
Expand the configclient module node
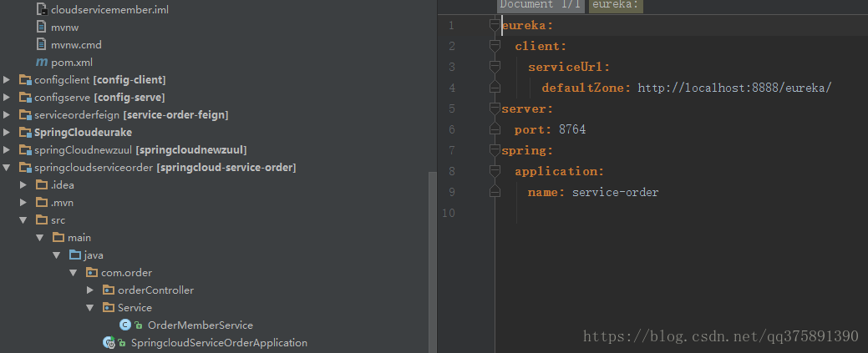[7, 80]
